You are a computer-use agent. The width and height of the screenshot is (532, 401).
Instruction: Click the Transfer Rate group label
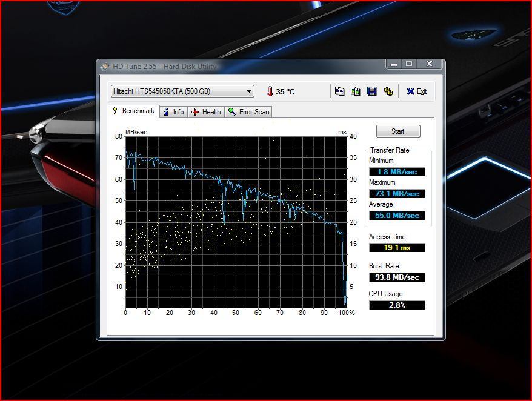coord(390,150)
